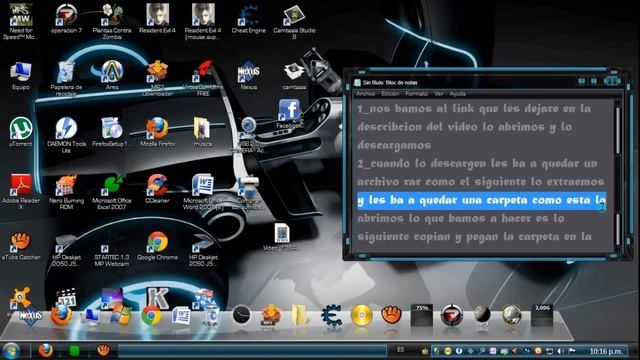Open the Edición menu in Bloc de notas

pyautogui.click(x=390, y=93)
